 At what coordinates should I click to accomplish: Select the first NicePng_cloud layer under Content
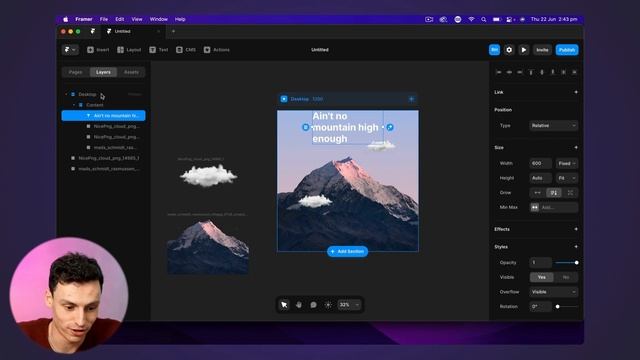[103, 126]
